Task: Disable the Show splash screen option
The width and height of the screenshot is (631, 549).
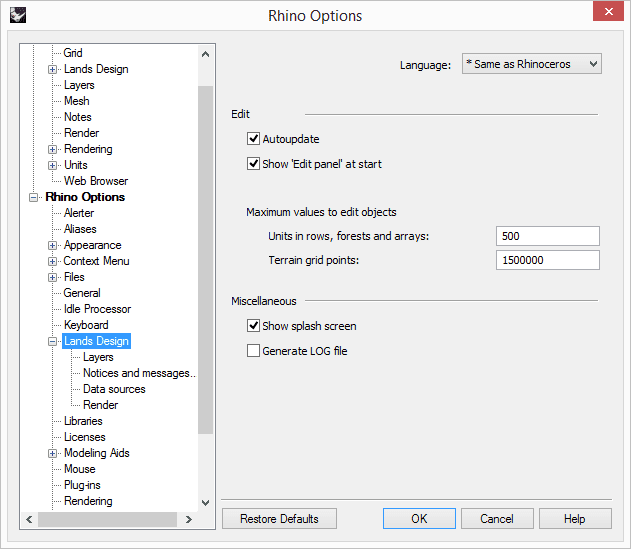Action: [254, 326]
